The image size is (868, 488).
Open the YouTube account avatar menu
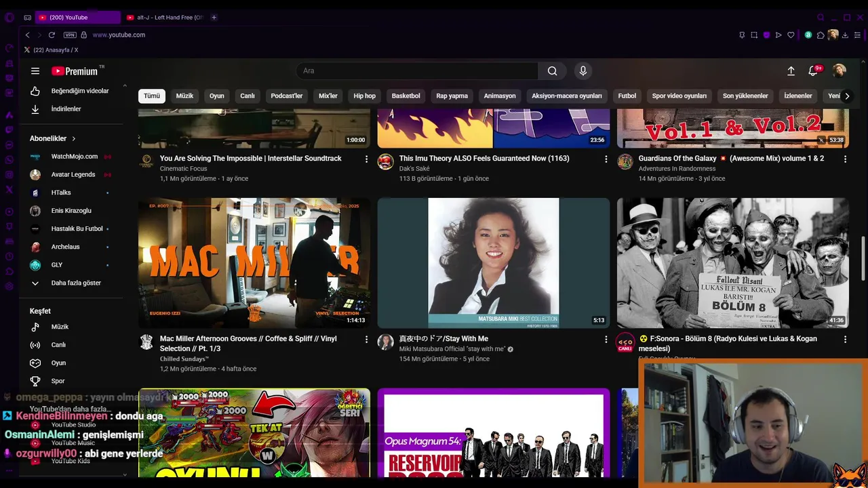[x=840, y=70]
